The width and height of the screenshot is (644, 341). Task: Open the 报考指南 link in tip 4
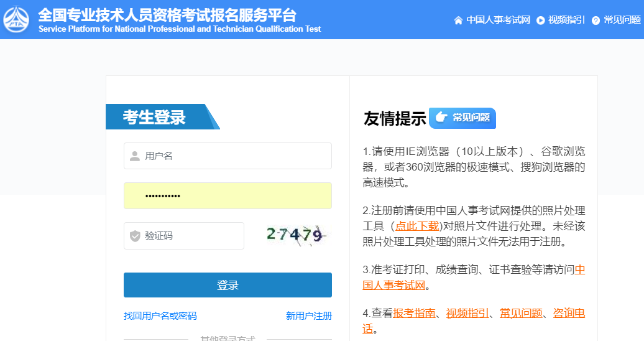(x=414, y=313)
